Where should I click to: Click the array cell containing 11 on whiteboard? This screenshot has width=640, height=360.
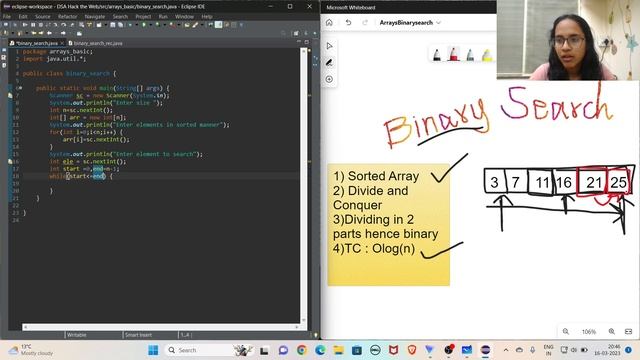coord(540,181)
